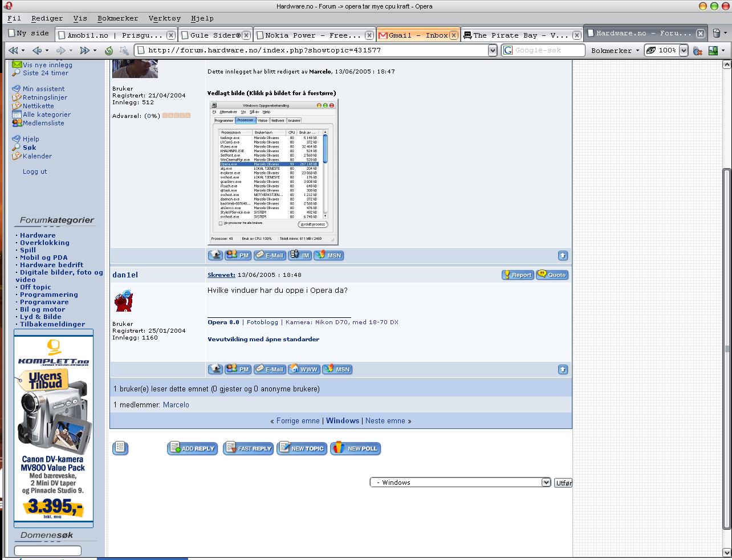This screenshot has height=560, width=732.
Task: Go back one page with the back arrow
Action: (x=36, y=51)
